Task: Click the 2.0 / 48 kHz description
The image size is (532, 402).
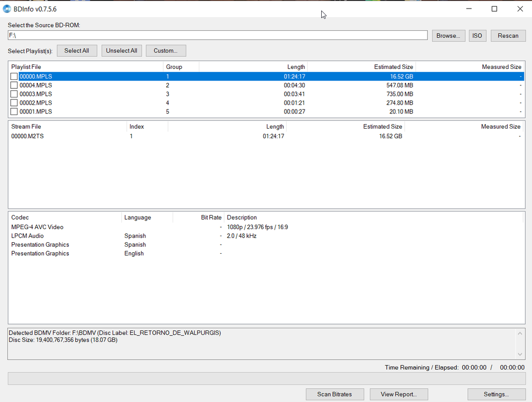Action: click(241, 236)
